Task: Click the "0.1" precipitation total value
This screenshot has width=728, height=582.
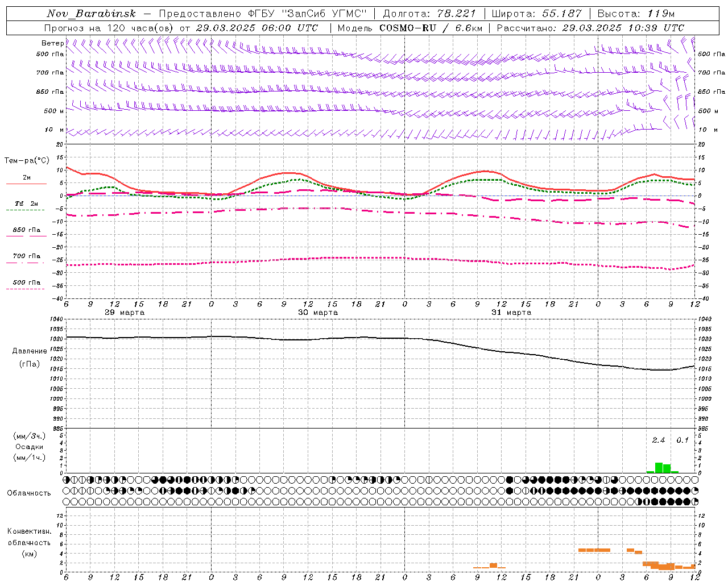Action: point(682,440)
